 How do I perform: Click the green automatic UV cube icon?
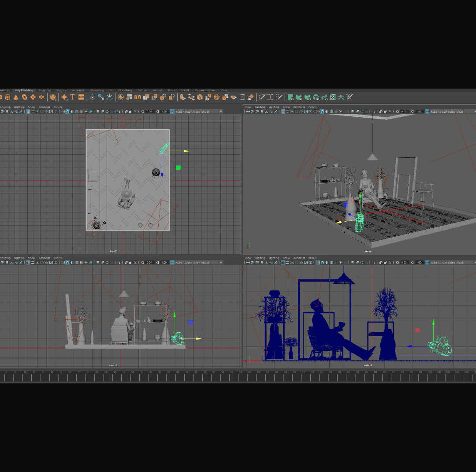tap(316, 97)
